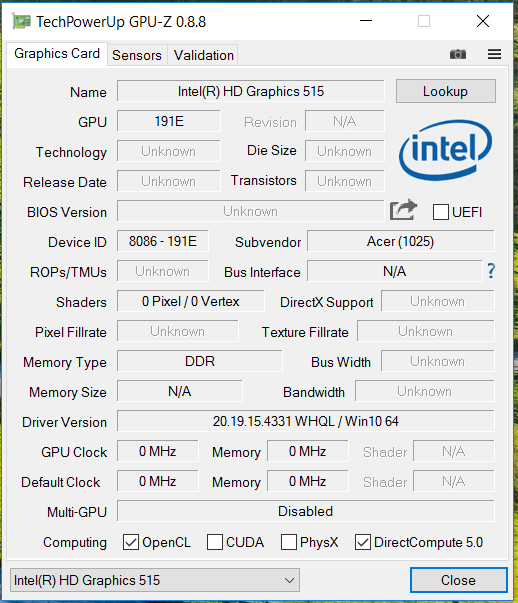Click the Driver Version field

tap(306, 421)
